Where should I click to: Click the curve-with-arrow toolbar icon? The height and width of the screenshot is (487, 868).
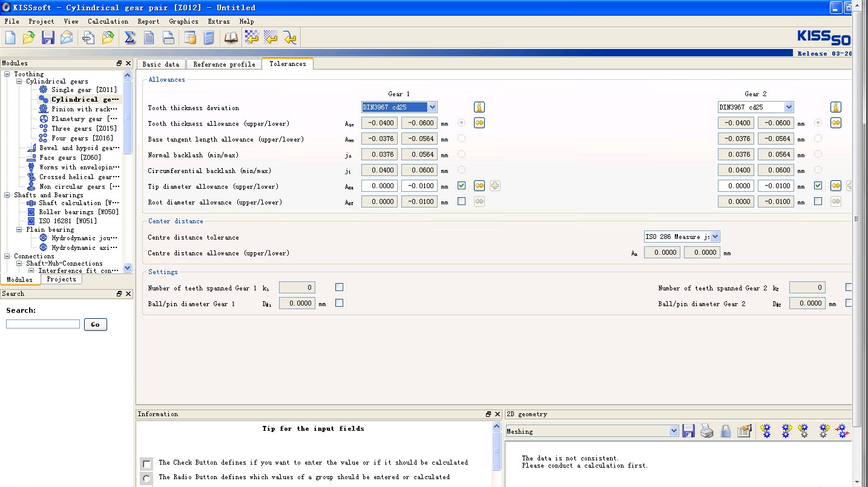[290, 38]
